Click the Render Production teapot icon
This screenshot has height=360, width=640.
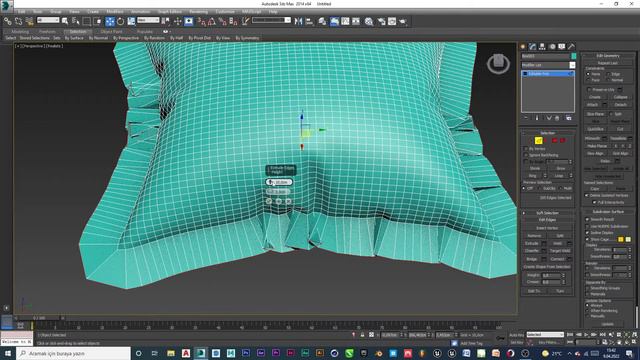pos(403,21)
